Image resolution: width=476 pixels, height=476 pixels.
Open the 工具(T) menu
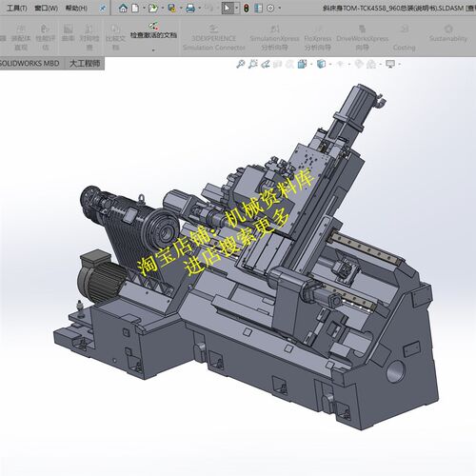[16, 8]
